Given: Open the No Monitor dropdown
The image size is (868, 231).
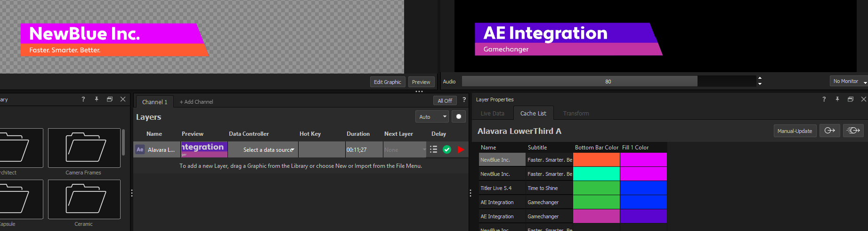Looking at the screenshot, I should click(850, 81).
